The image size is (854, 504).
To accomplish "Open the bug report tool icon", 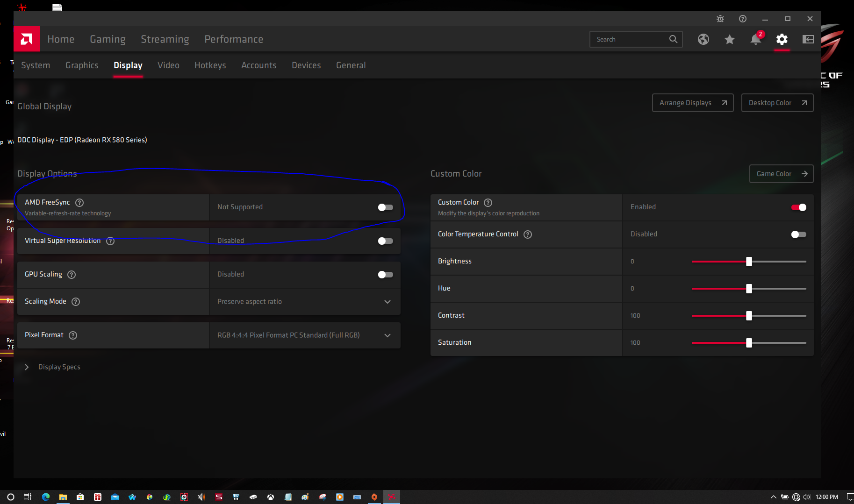I will [720, 19].
